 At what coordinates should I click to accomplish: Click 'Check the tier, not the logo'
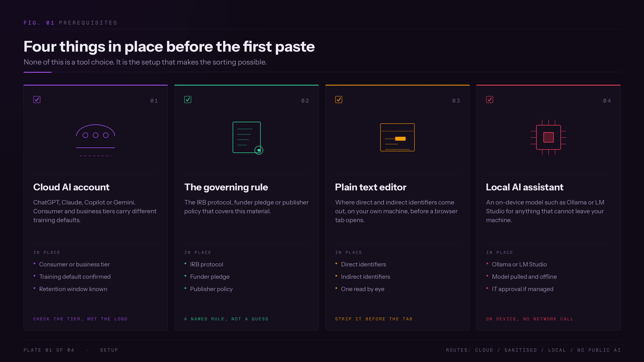click(x=80, y=319)
